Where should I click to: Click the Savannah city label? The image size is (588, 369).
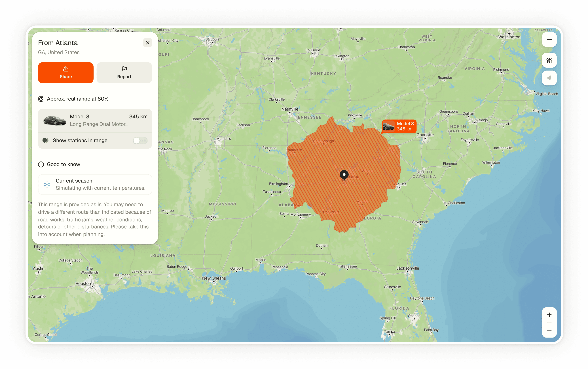click(420, 222)
